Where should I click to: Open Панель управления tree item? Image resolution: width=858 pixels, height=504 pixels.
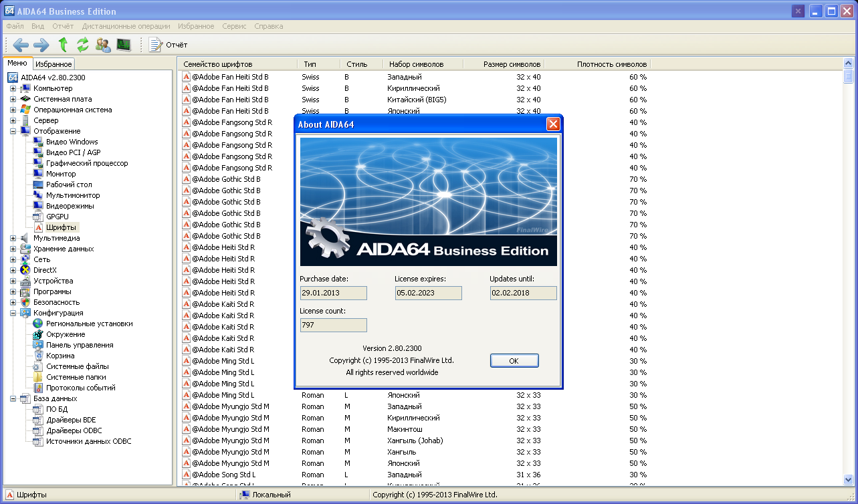[x=80, y=345]
